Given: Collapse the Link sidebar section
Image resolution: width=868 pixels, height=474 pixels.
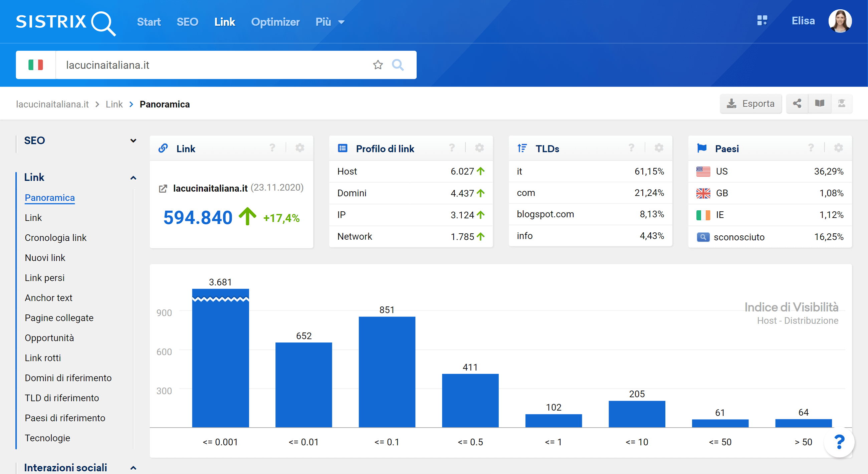Looking at the screenshot, I should pyautogui.click(x=133, y=178).
